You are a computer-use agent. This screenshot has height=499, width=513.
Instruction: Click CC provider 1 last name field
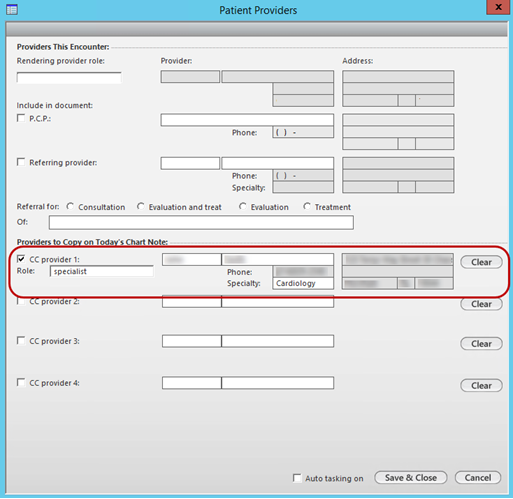tap(278, 259)
